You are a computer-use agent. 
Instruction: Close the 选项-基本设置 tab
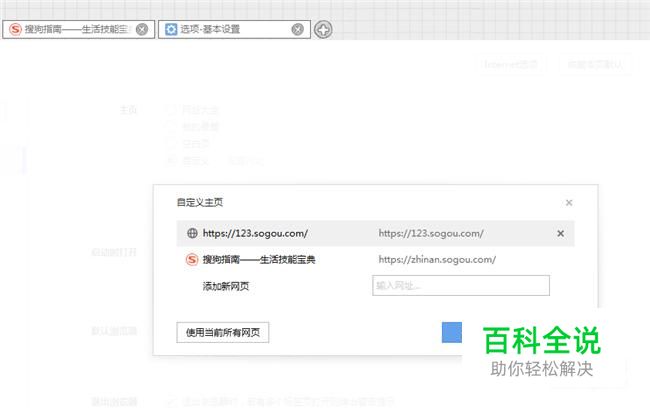click(x=298, y=29)
